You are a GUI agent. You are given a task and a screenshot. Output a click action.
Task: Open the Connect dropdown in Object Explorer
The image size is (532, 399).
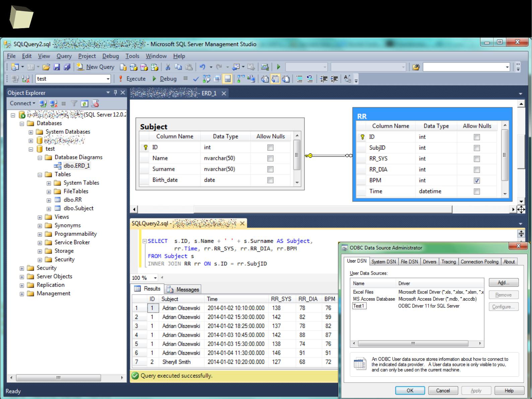click(22, 103)
